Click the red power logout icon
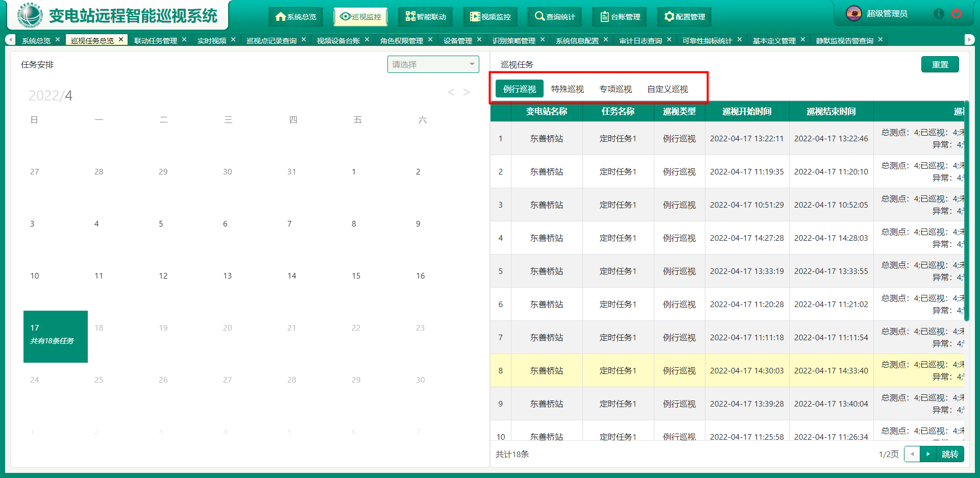980x478 pixels. [x=957, y=14]
